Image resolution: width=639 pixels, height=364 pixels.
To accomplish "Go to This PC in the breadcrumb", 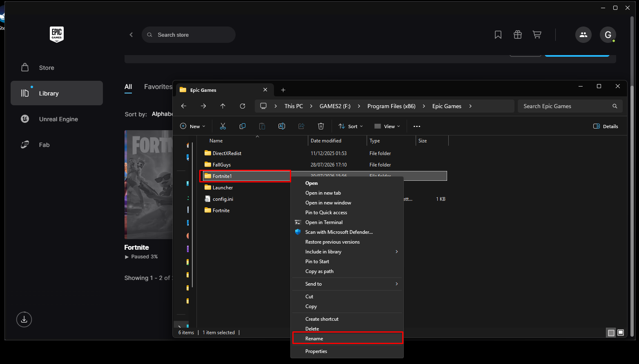I will click(294, 106).
